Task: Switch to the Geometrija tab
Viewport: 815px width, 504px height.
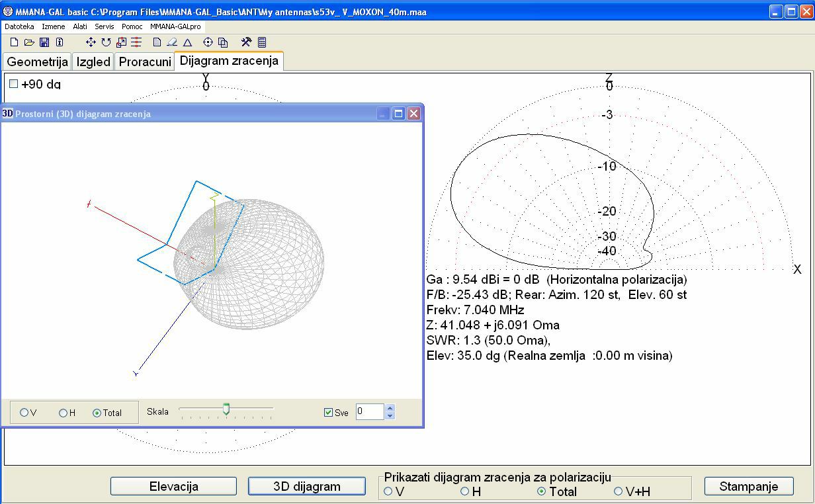Action: point(38,62)
